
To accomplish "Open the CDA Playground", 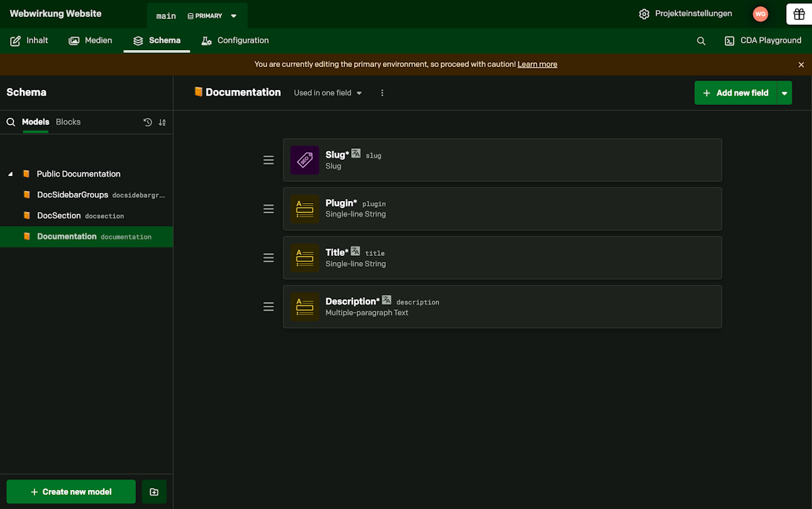I will 763,41.
